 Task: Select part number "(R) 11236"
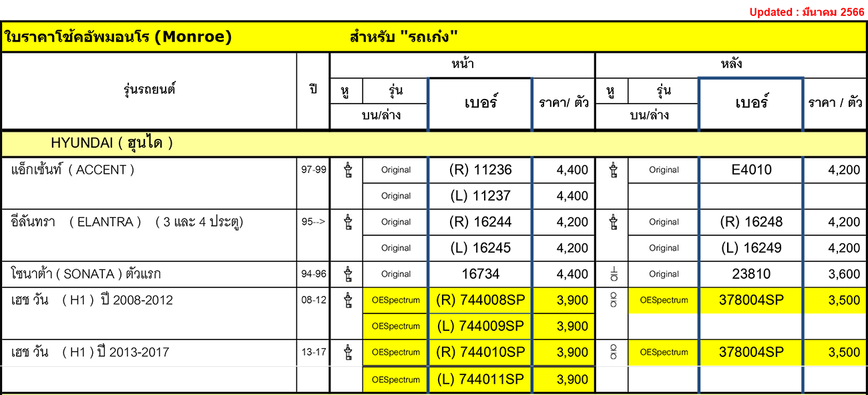[x=481, y=170]
